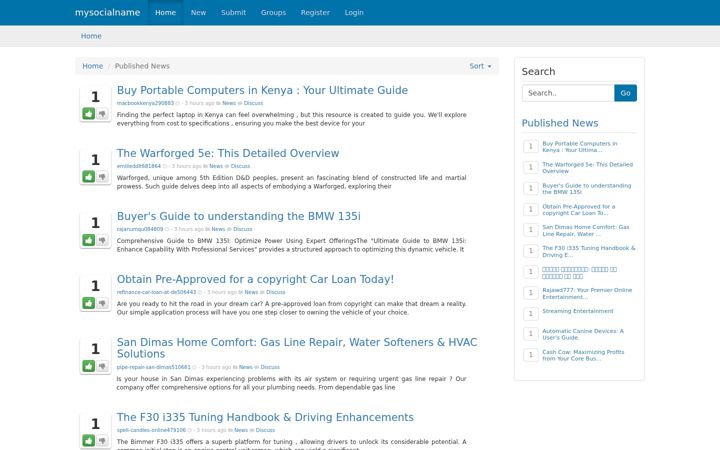Screen dimensions: 720x450
Task: Click Discuss under the F30 i335 post
Action: 265,430
